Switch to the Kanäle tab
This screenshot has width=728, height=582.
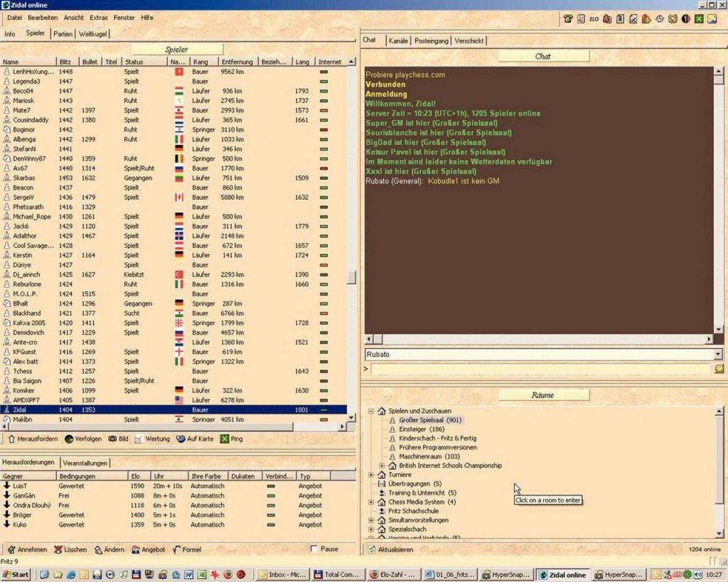398,41
